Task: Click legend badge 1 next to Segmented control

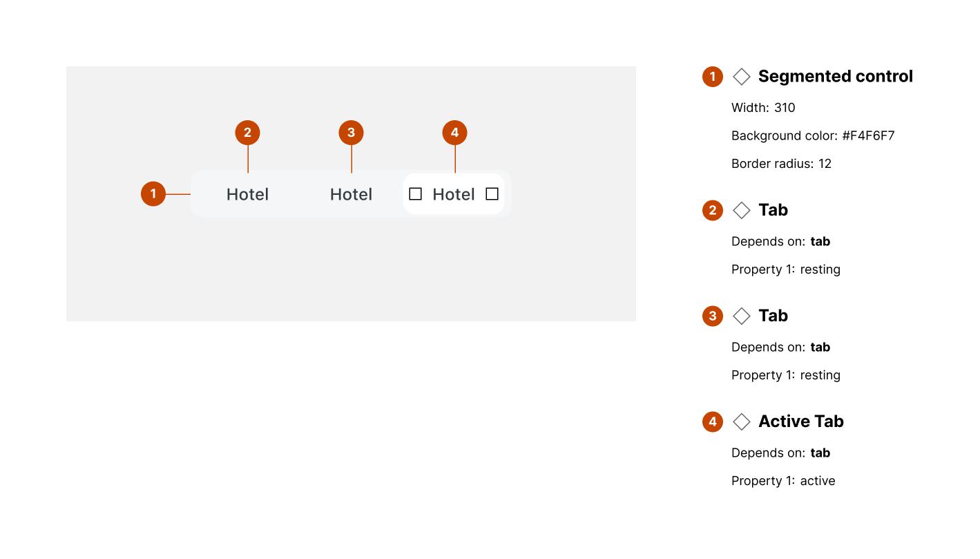Action: tap(713, 77)
